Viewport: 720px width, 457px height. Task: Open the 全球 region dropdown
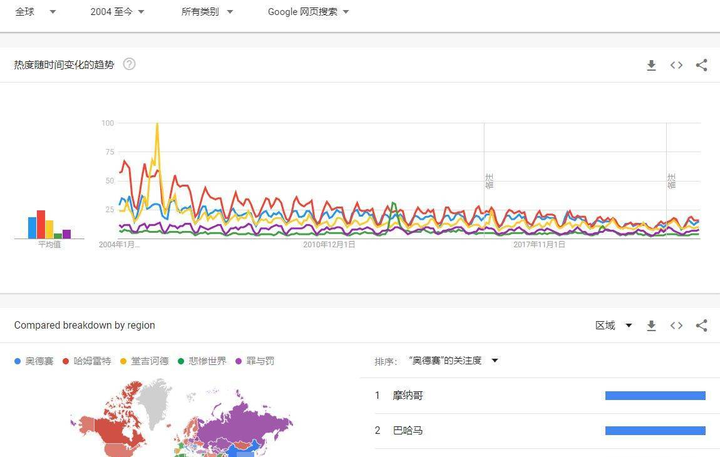pos(35,12)
